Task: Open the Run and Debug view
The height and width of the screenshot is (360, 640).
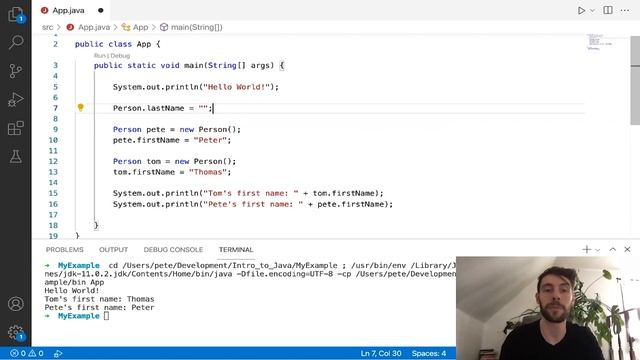Action: click(16, 100)
